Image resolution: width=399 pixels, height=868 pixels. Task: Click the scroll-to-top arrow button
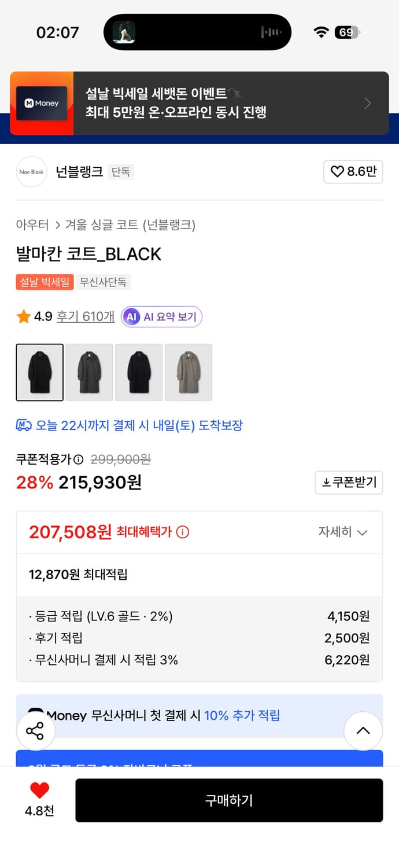(363, 731)
